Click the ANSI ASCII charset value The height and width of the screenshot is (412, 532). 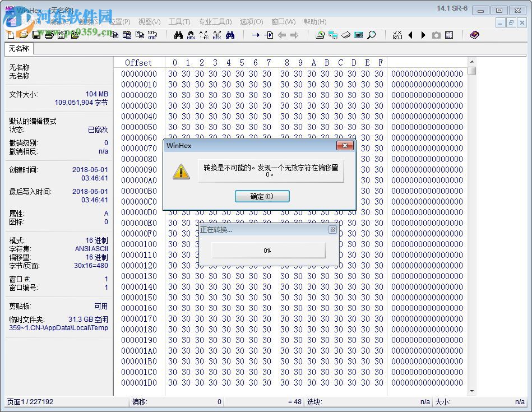(91, 249)
